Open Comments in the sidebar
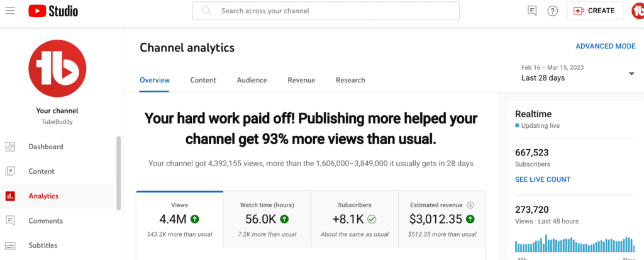This screenshot has width=644, height=260. pos(45,221)
